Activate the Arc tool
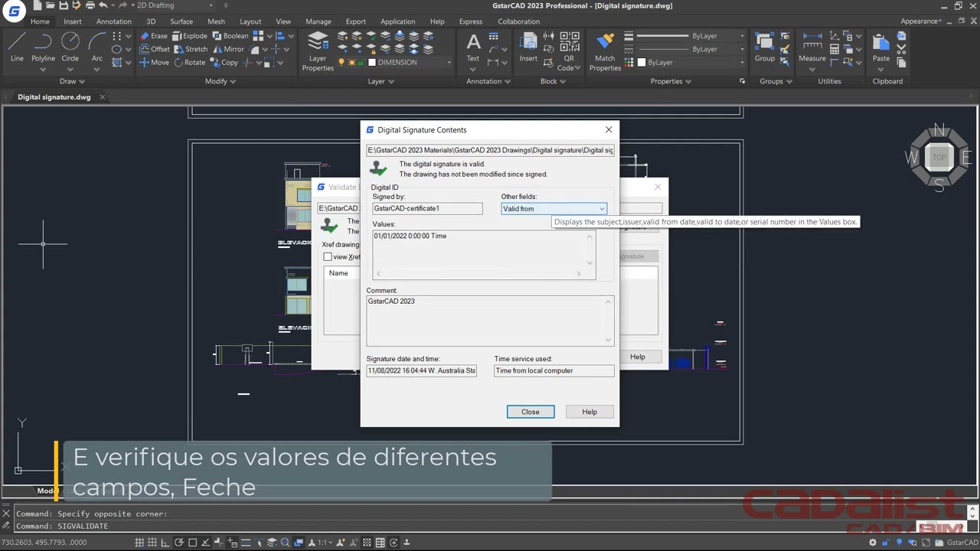Screen dimensions: 980x551 (x=96, y=47)
